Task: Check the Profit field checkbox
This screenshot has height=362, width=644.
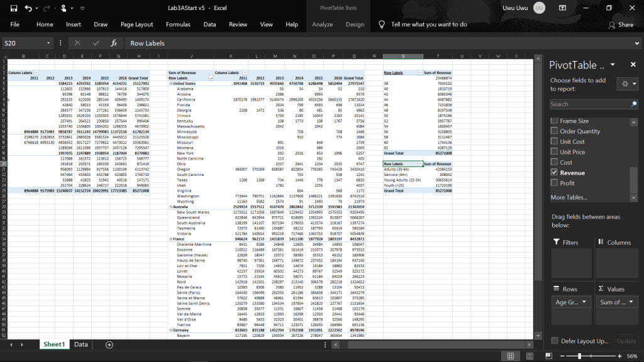Action: click(554, 182)
